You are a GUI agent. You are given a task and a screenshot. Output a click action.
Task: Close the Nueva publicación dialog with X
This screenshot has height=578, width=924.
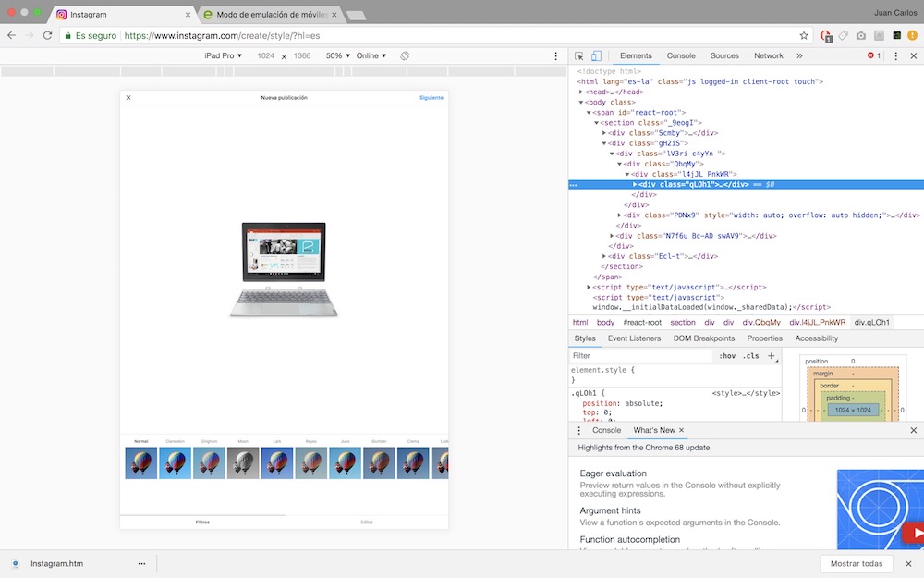point(128,97)
